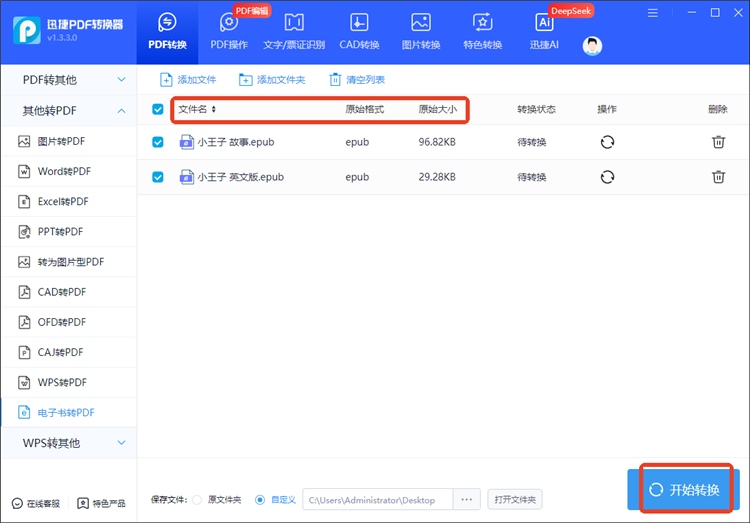Click size value 29.28KB
The height and width of the screenshot is (523, 750).
pyautogui.click(x=437, y=177)
